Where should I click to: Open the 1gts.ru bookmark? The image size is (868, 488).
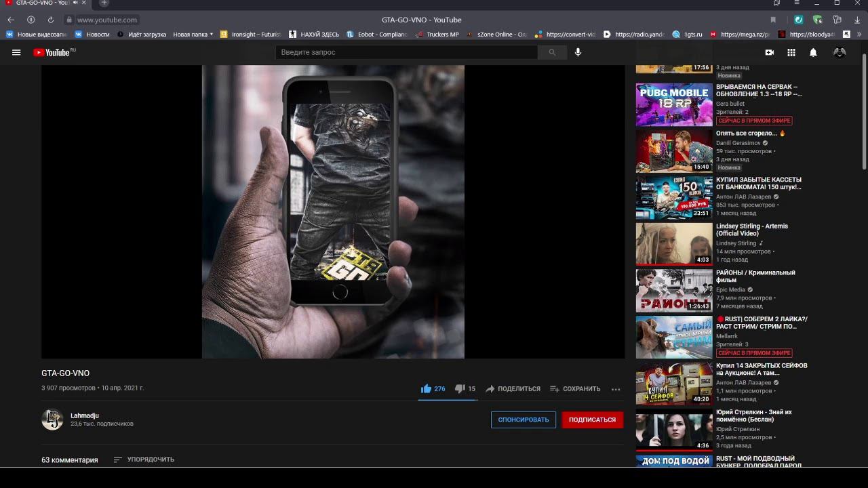(688, 34)
